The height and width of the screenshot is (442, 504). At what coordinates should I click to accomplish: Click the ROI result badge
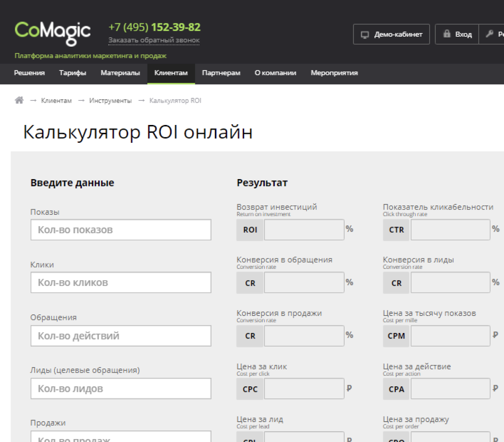point(249,230)
